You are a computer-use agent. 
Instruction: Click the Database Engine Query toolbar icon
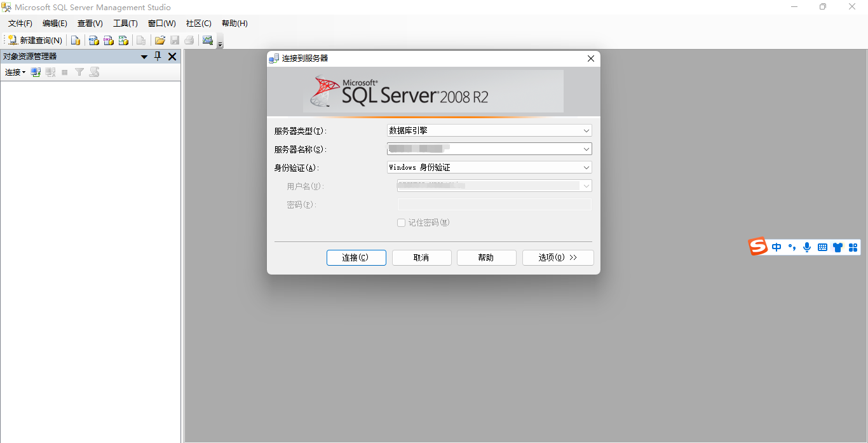pyautogui.click(x=76, y=41)
